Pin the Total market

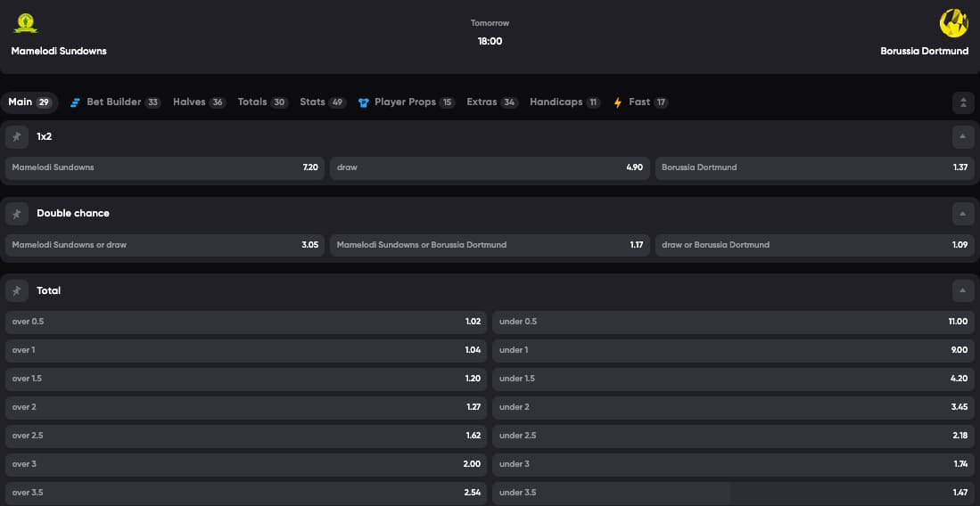coord(17,290)
